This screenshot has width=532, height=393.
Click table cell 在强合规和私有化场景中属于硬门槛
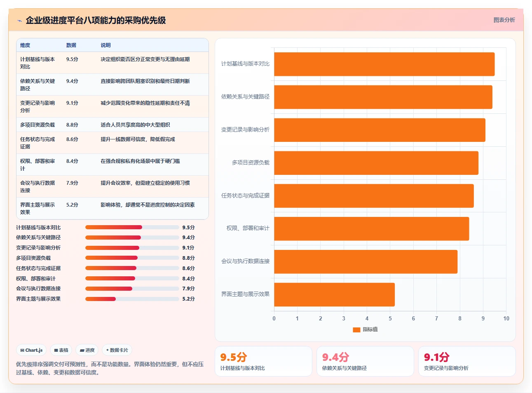[140, 161]
